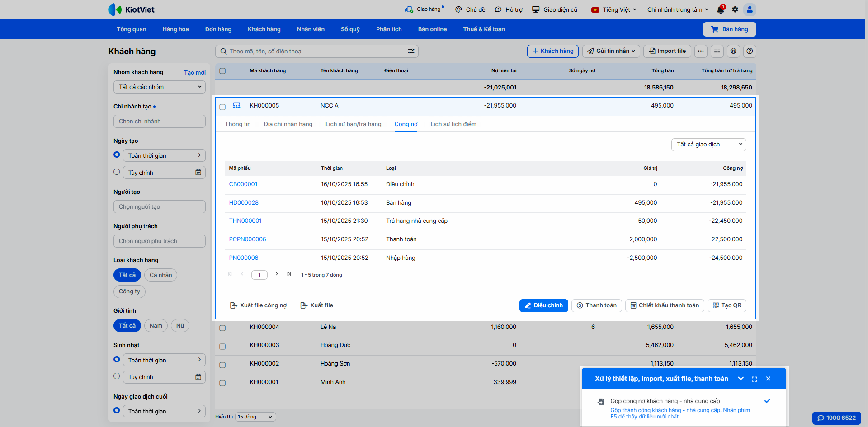Open the Gửi tin nhắn dropdown

click(611, 51)
